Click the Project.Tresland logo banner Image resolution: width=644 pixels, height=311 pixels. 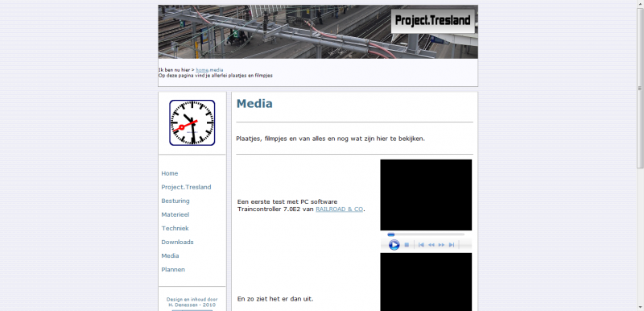tap(433, 20)
